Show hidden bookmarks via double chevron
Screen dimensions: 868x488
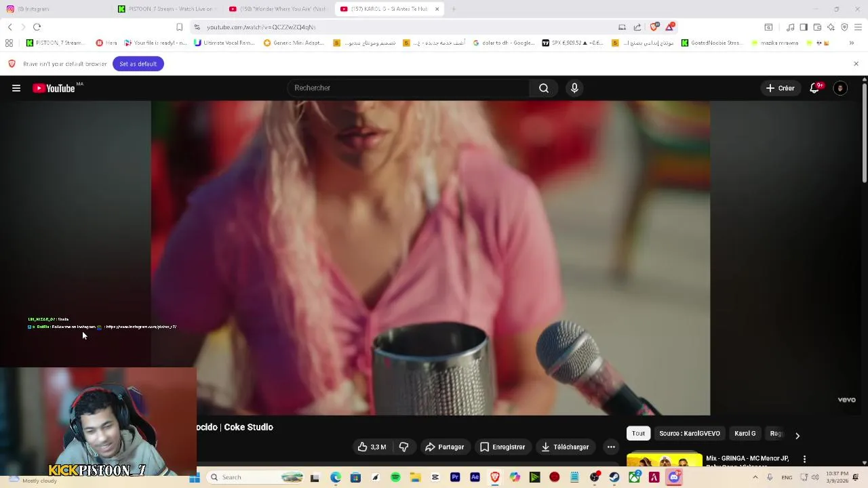click(x=852, y=43)
